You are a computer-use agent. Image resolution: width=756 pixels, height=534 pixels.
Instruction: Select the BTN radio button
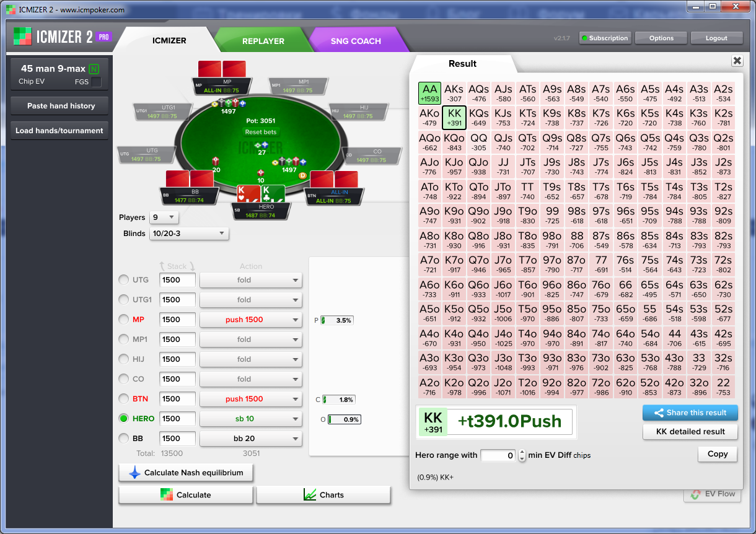pos(124,399)
